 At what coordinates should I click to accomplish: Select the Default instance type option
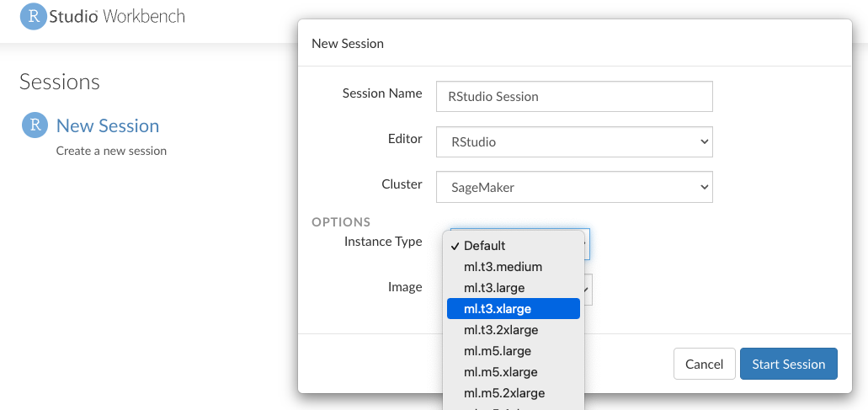click(x=514, y=246)
